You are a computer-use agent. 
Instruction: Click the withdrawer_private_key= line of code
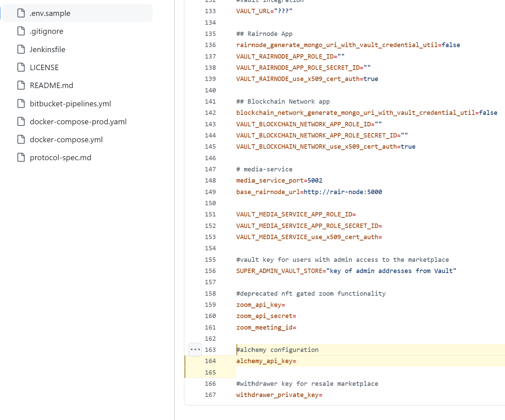(279, 395)
